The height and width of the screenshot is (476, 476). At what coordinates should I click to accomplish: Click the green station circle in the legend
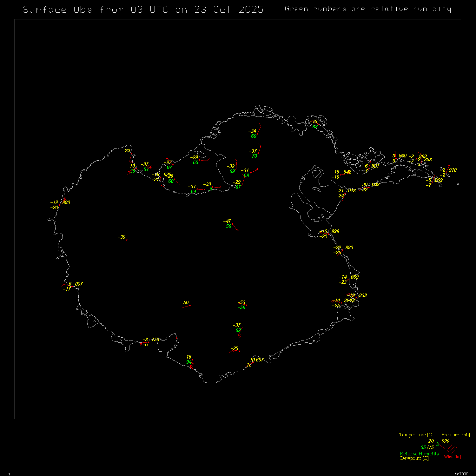(438, 444)
